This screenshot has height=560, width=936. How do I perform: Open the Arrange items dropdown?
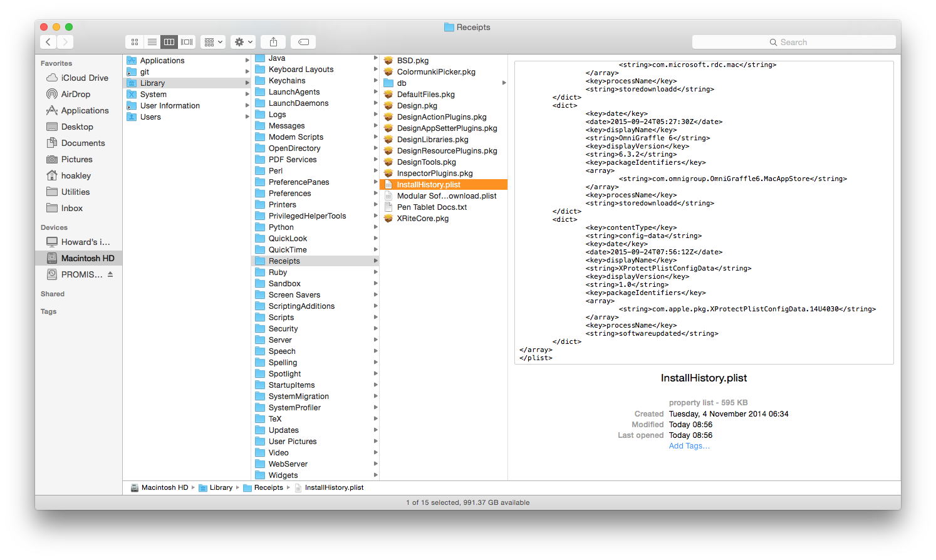point(213,42)
